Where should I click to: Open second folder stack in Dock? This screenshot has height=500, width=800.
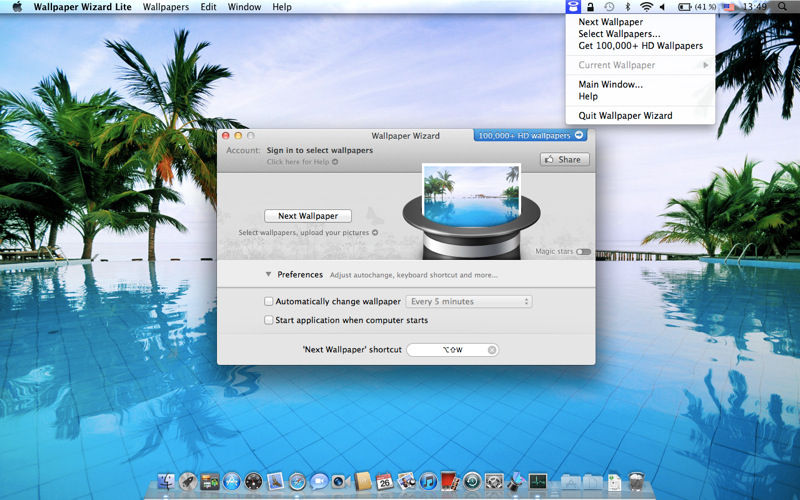point(592,481)
